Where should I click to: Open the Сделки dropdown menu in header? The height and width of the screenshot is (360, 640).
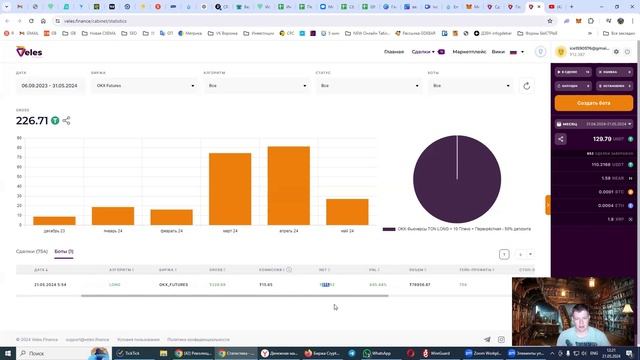(423, 52)
